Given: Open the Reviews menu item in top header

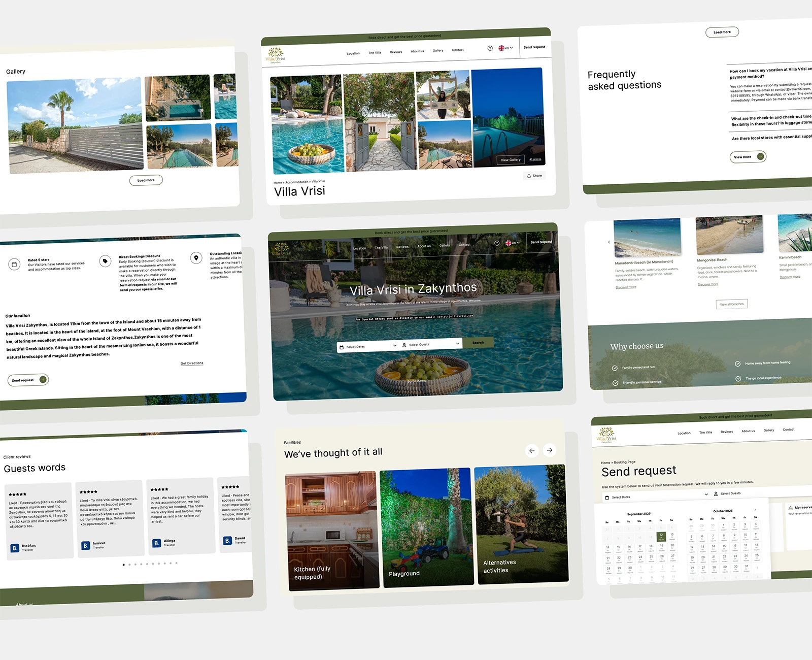Looking at the screenshot, I should click(x=396, y=52).
